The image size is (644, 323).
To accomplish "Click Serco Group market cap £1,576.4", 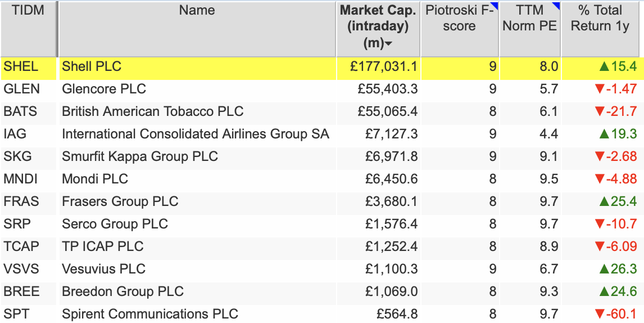I will coord(392,225).
